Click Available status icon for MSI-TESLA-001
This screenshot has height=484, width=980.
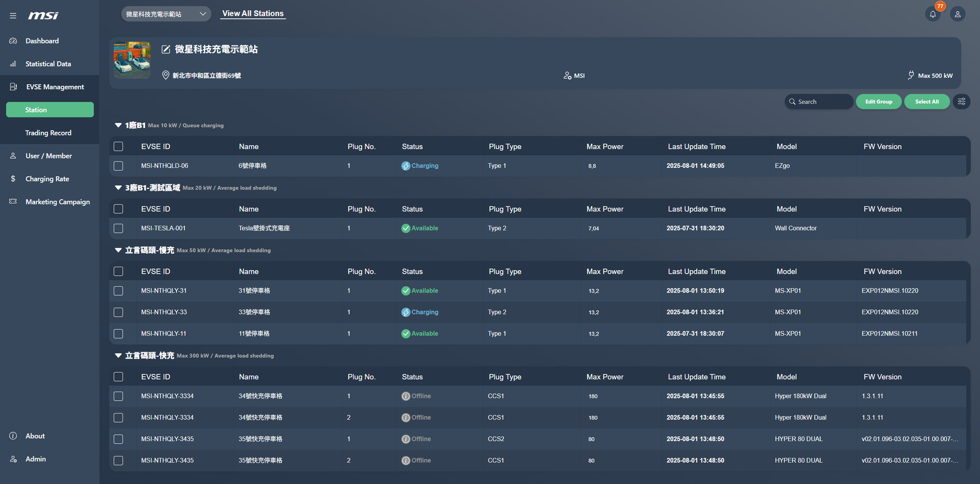pos(406,228)
